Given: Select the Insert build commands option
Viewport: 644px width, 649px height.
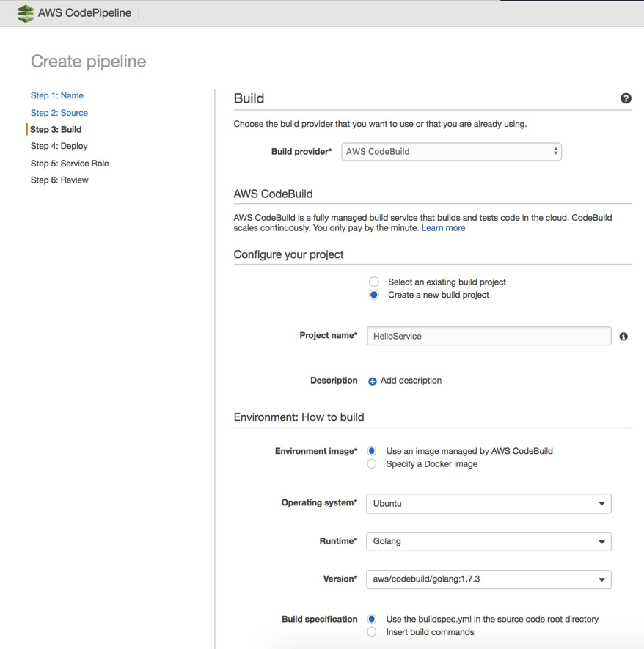Looking at the screenshot, I should click(372, 632).
